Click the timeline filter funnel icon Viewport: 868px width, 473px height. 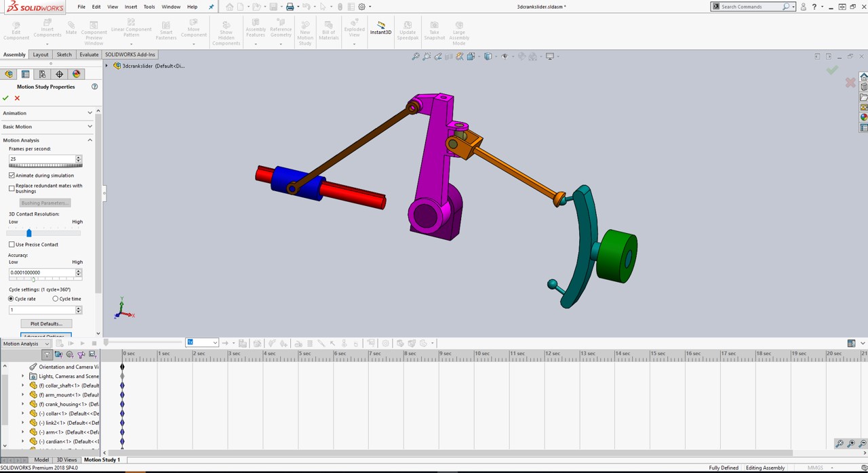pyautogui.click(x=47, y=354)
